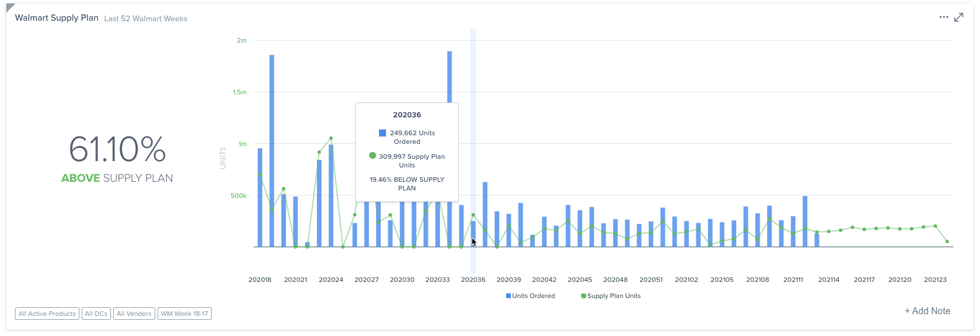Open the WM Week 18-17 filter
This screenshot has width=980, height=336.
point(185,314)
